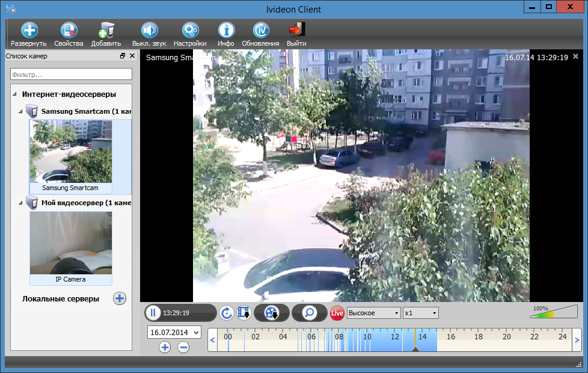This screenshot has width=588, height=373.
Task: Click the orange current-position marker on timeline
Action: click(x=415, y=340)
